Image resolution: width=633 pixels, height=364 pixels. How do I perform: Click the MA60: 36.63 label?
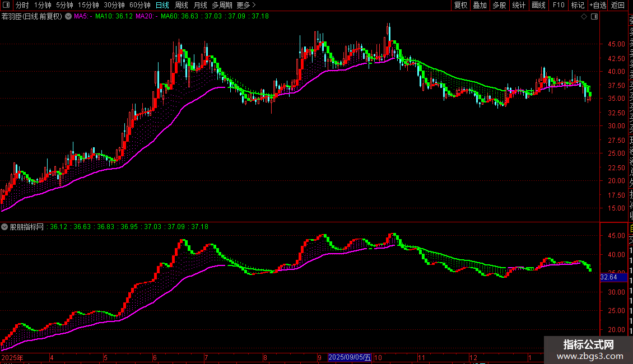pos(180,16)
